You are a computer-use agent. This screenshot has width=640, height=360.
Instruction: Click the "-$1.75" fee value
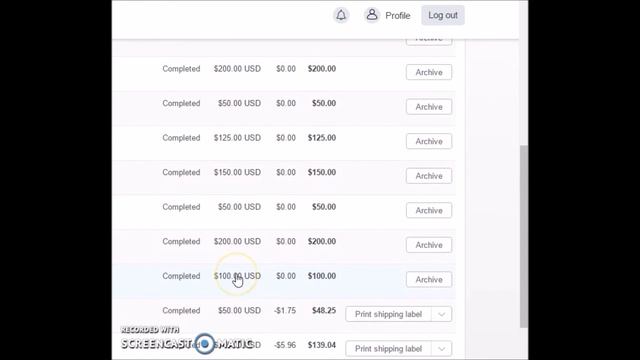(x=285, y=311)
